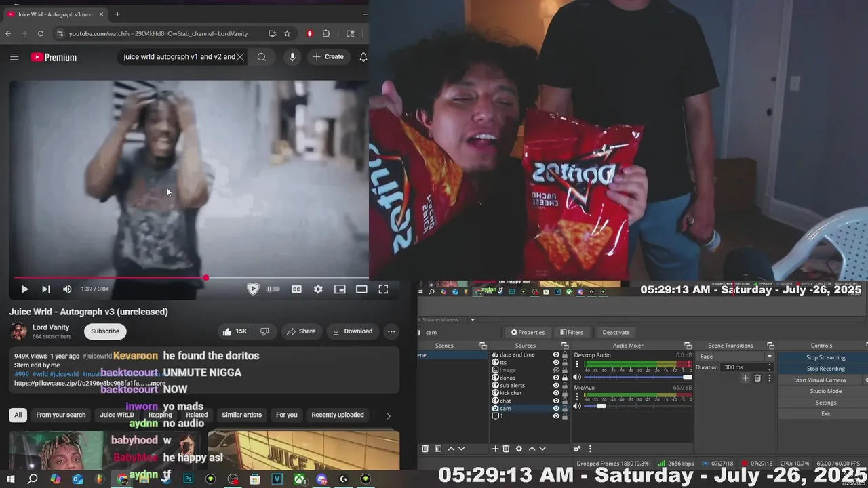
Task: Reload the Chrome page
Action: pyautogui.click(x=41, y=33)
